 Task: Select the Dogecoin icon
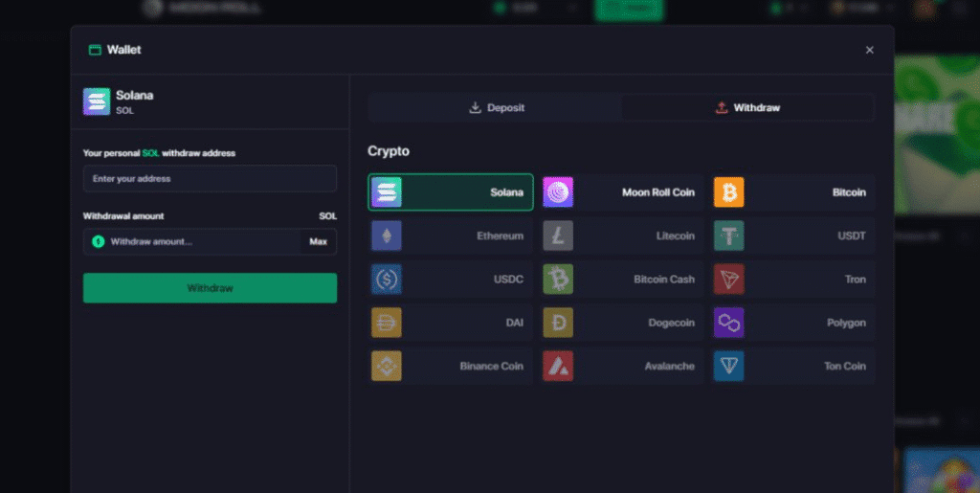[558, 323]
